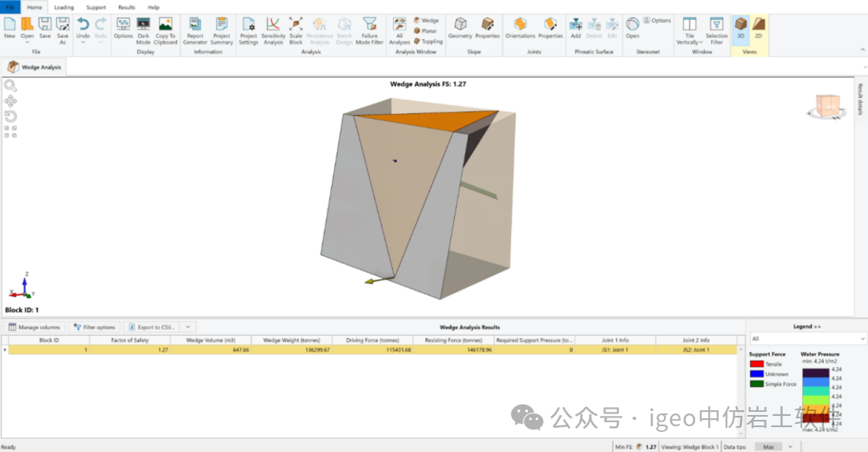The image size is (868, 452).
Task: Click the Wedge Volume (m3) column header
Action: point(211,340)
